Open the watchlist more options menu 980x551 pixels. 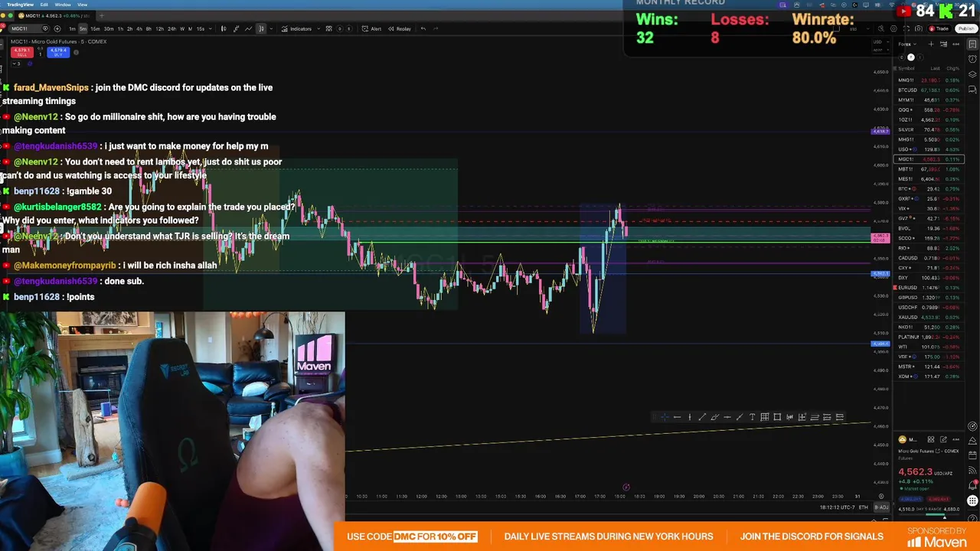(x=956, y=44)
